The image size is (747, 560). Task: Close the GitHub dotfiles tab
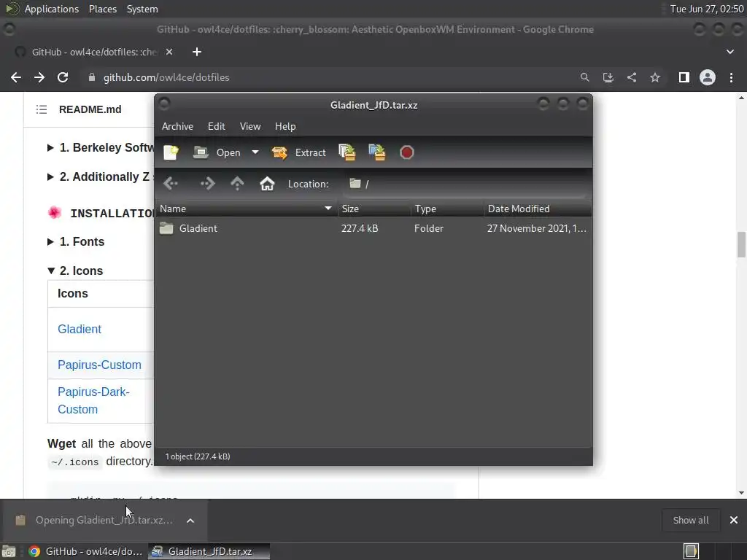pos(169,52)
